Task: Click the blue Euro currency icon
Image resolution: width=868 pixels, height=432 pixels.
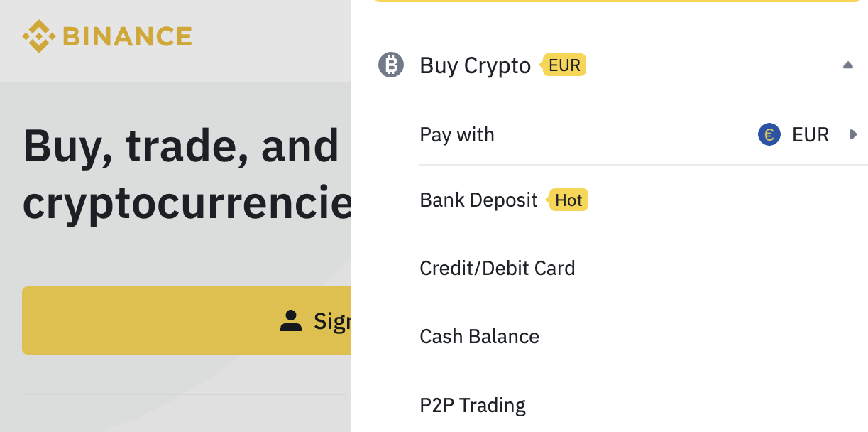Action: tap(769, 134)
